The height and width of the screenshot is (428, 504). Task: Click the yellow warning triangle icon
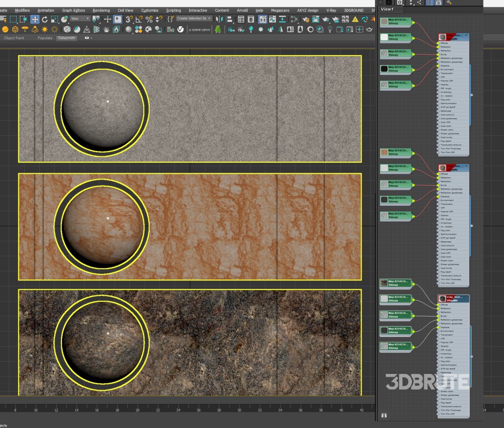tap(355, 19)
